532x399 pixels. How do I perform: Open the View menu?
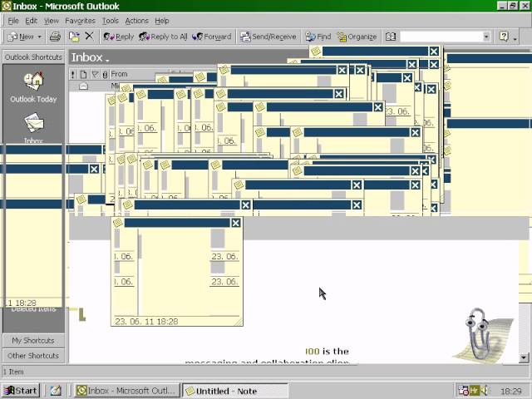(52, 21)
